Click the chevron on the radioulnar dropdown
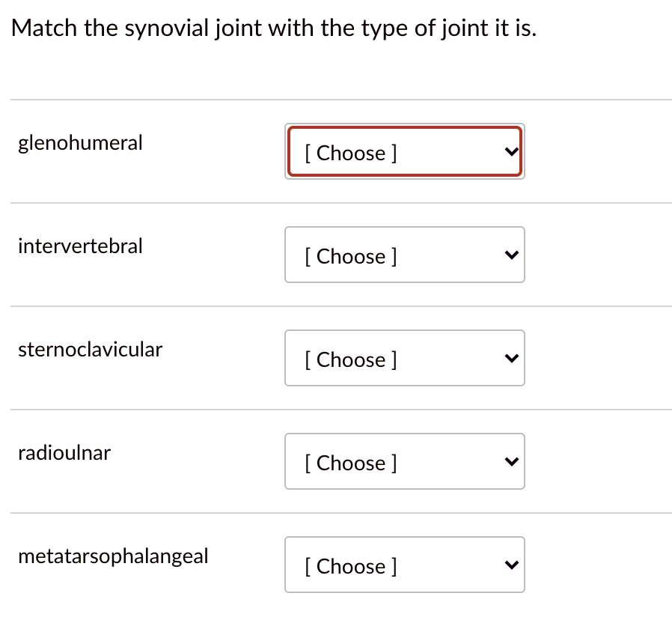The image size is (672, 635). point(511,461)
